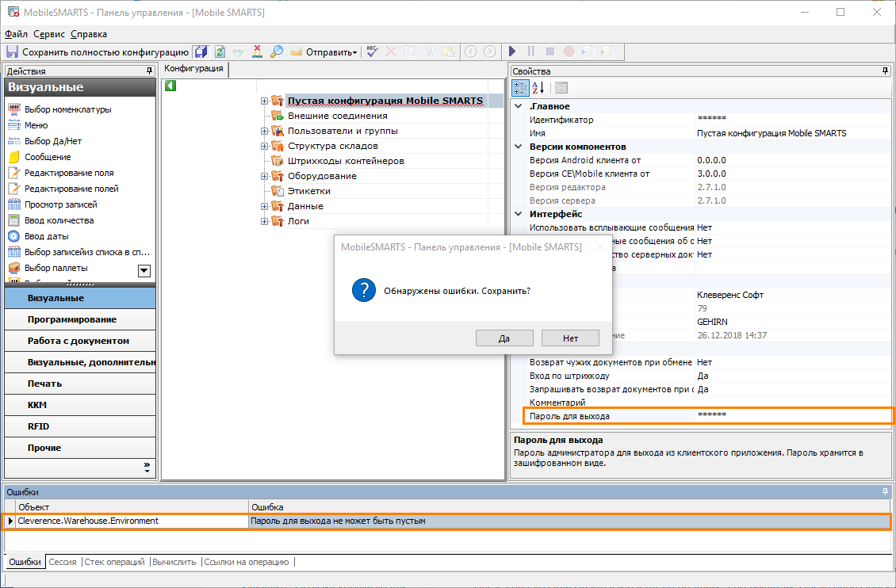The image size is (896, 588).
Task: Click the Выбор паллеты box icon
Action: (14, 268)
